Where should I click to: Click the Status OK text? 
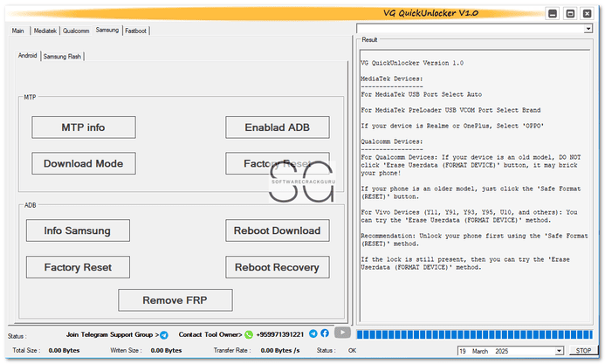(353, 351)
